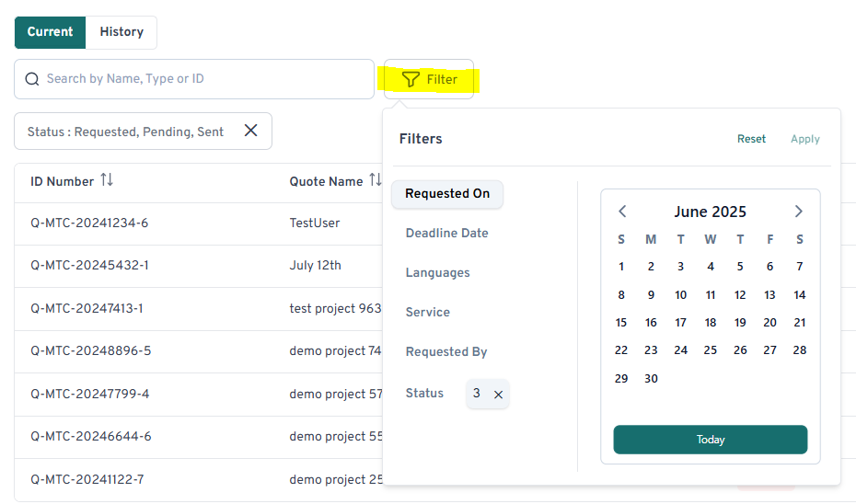Screen dimensions: 856x504
Task: Apply the selected filters
Action: [x=804, y=139]
